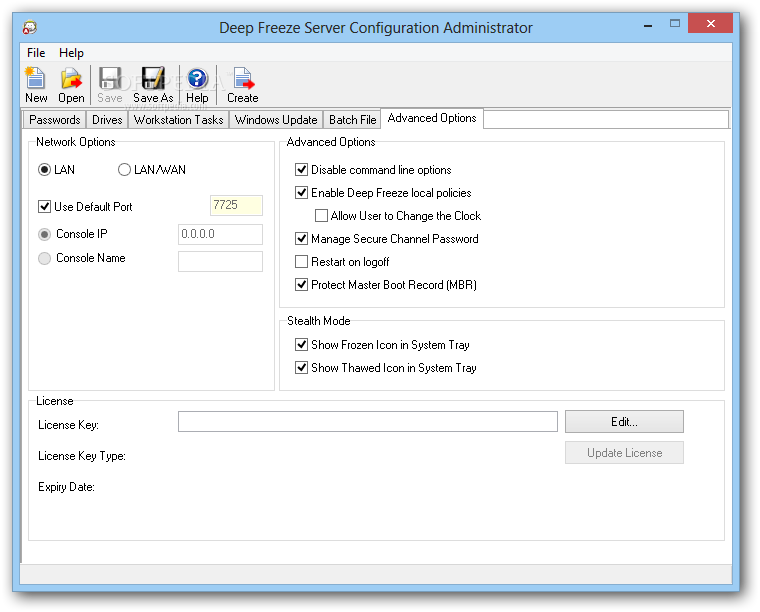
Task: Minimize the Configuration Administrator window
Action: point(648,24)
